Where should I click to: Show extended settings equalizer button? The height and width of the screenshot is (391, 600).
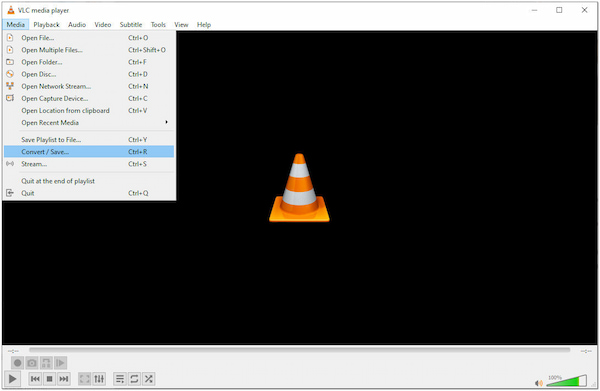point(99,379)
